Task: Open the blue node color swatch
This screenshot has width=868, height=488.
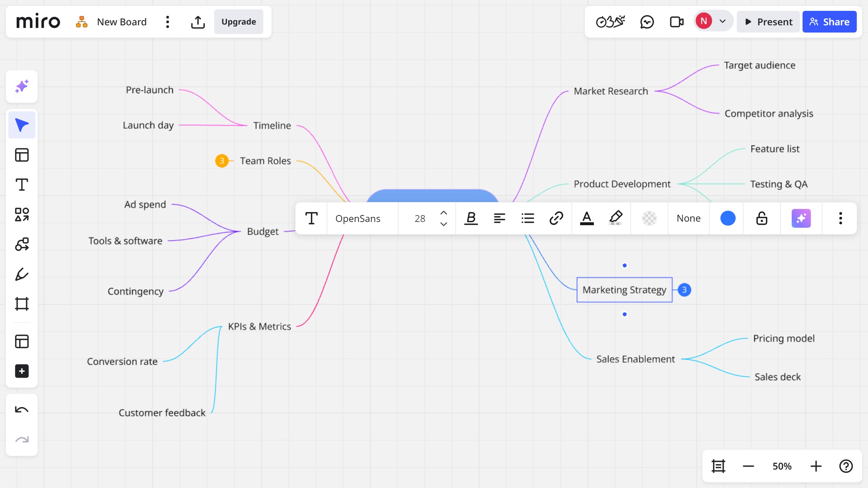Action: point(728,218)
